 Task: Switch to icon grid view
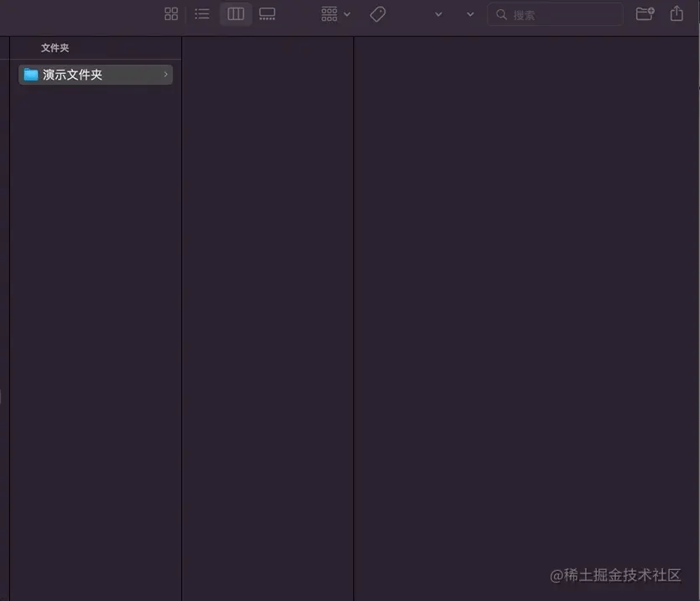pyautogui.click(x=171, y=13)
